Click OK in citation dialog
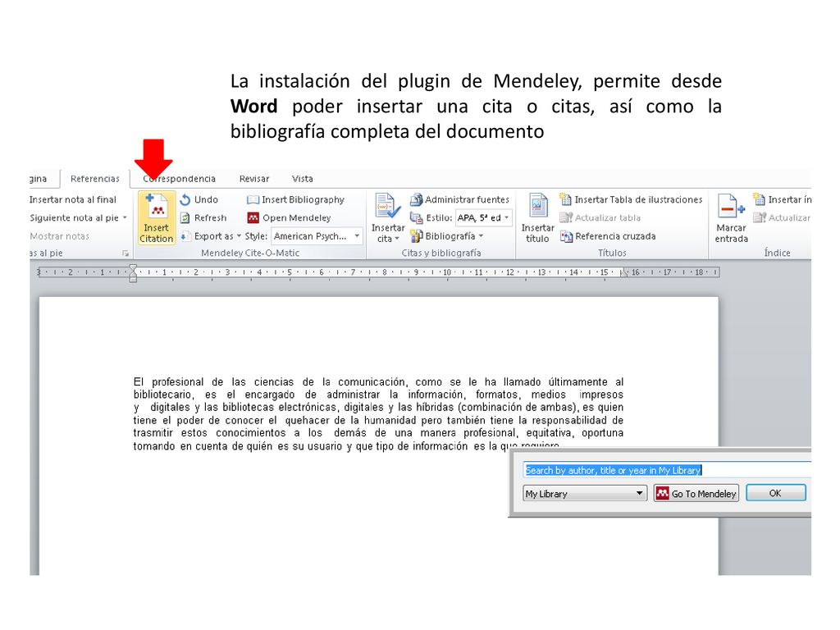The height and width of the screenshot is (630, 840). 776,493
